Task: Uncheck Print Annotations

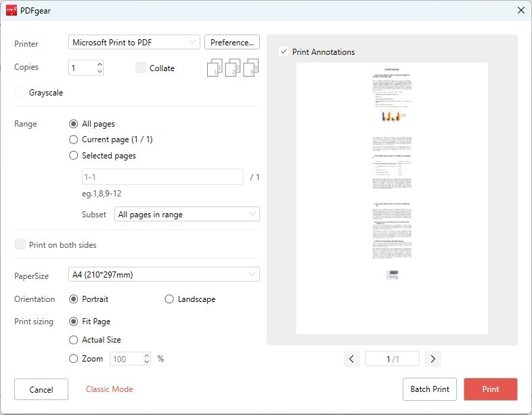Action: (x=284, y=51)
